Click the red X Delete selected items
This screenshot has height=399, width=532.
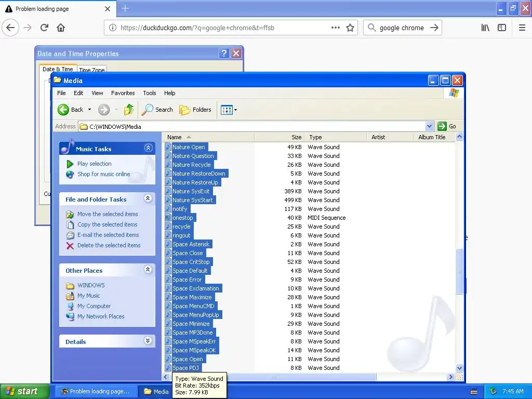(x=70, y=246)
